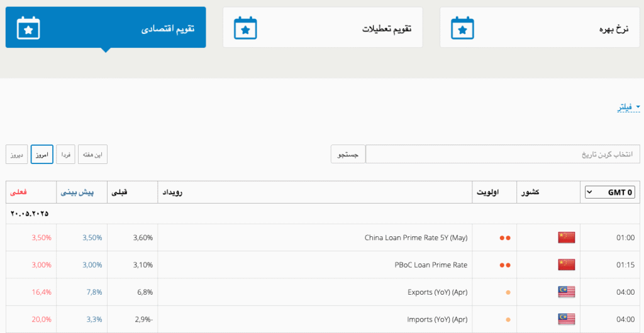Click forecast 3,00% in PBoC row
The width and height of the screenshot is (644, 333).
[x=92, y=265]
